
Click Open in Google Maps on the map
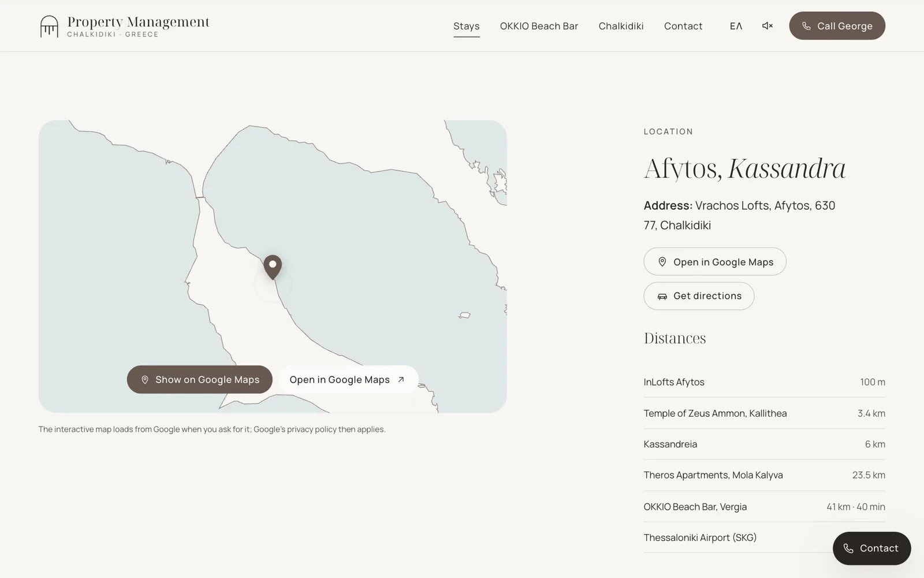pos(348,380)
